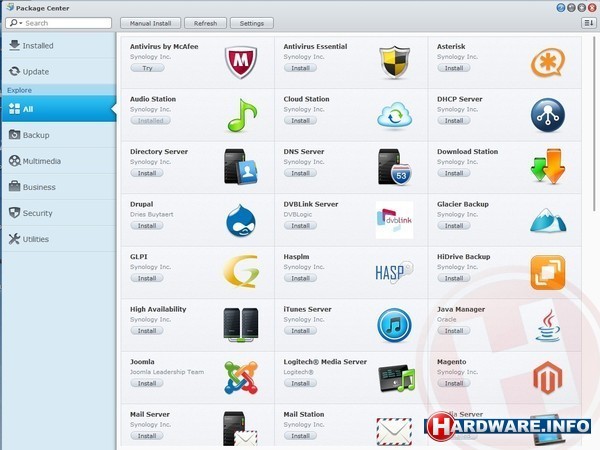This screenshot has height=450, width=600.
Task: Select the GLPI golden G icon
Action: point(241,271)
